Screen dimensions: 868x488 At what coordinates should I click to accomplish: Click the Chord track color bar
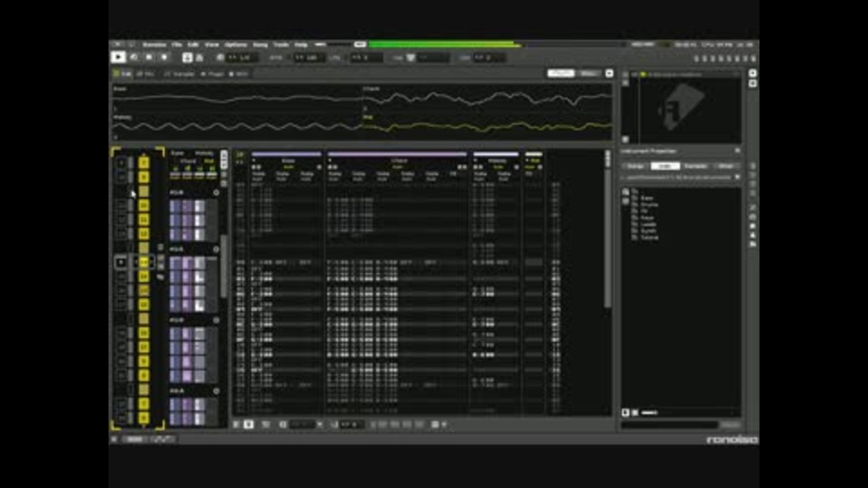pyautogui.click(x=398, y=155)
